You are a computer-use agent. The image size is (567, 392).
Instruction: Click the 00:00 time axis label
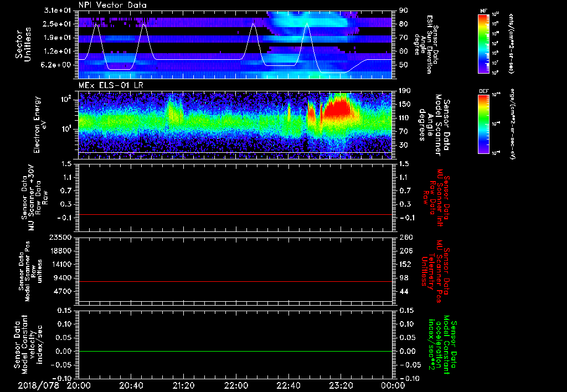(393, 385)
